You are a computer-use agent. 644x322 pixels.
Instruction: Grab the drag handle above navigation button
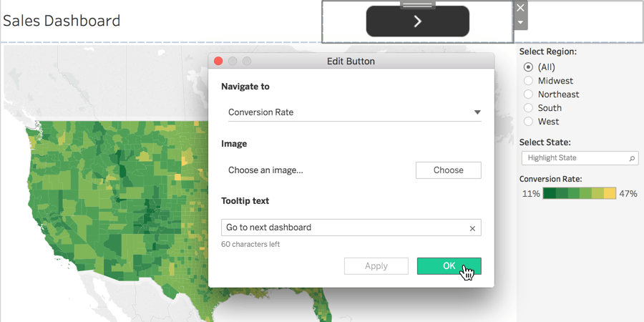(418, 5)
